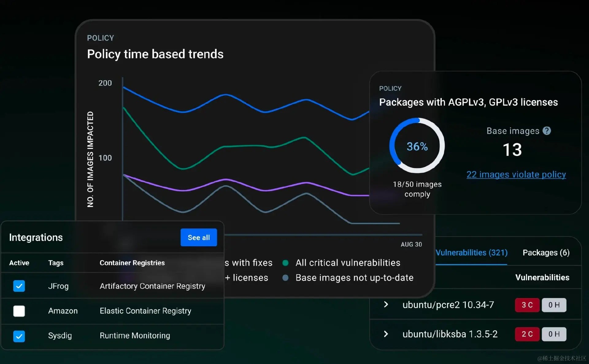This screenshot has width=589, height=364.
Task: Open the 22 images violate policy link
Action: point(516,174)
